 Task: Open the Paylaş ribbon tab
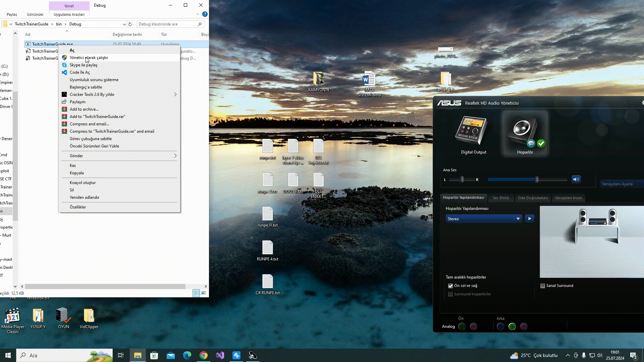[12, 14]
